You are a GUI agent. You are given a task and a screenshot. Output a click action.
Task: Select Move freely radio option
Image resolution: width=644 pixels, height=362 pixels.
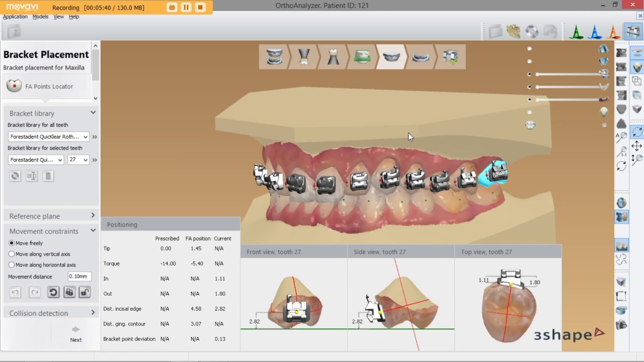pos(12,243)
